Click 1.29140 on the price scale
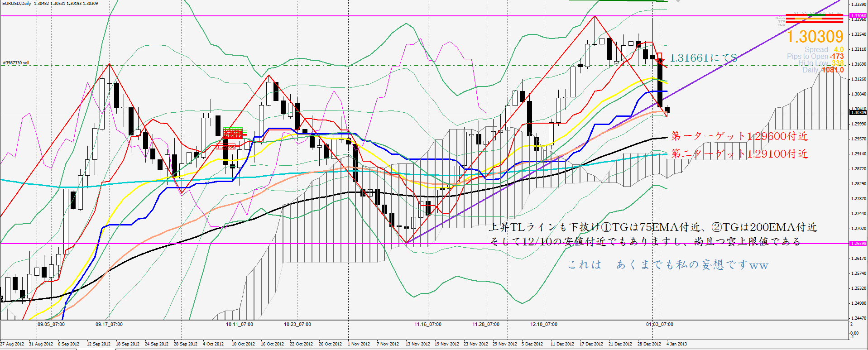 pyautogui.click(x=859, y=153)
